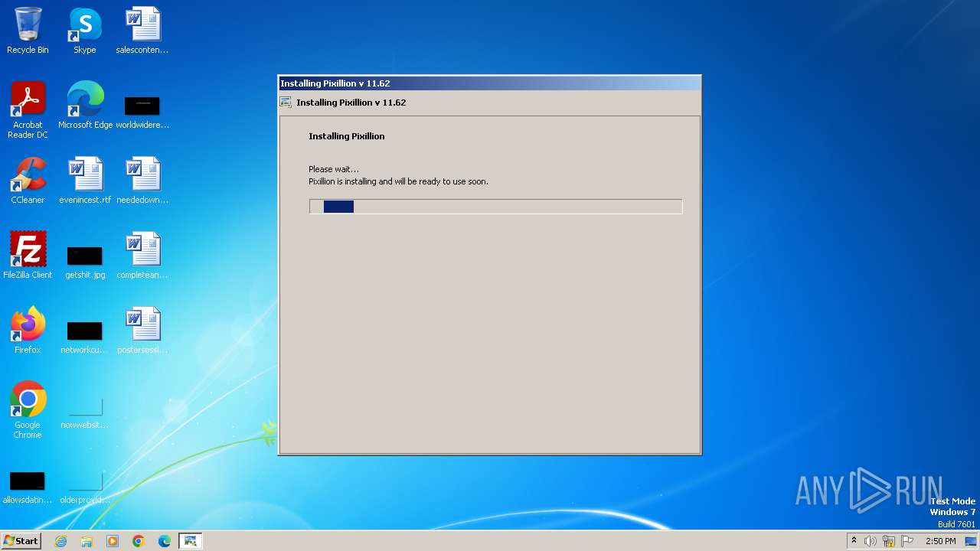
Task: Select the postersessi... Word document icon
Action: pyautogui.click(x=142, y=331)
